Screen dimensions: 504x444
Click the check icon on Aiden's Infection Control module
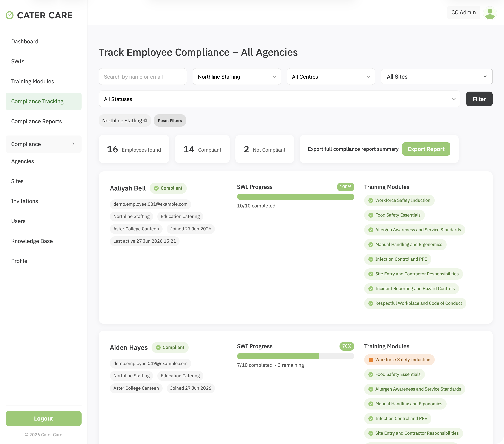click(x=371, y=419)
